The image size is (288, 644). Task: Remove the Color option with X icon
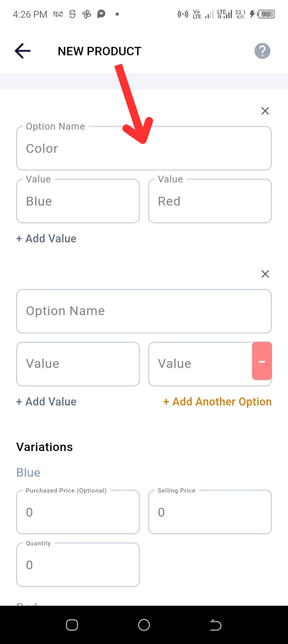(265, 111)
